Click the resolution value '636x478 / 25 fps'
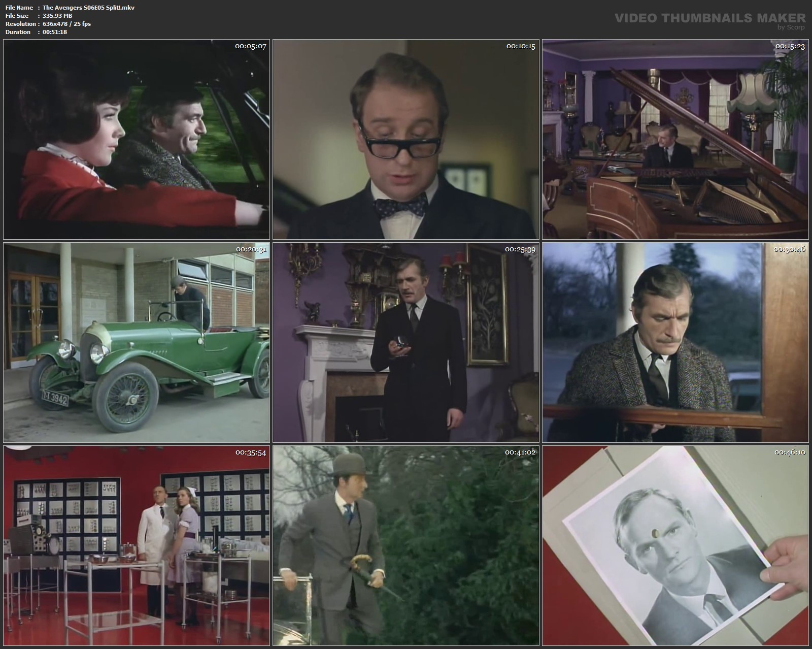The image size is (812, 649). (x=66, y=24)
